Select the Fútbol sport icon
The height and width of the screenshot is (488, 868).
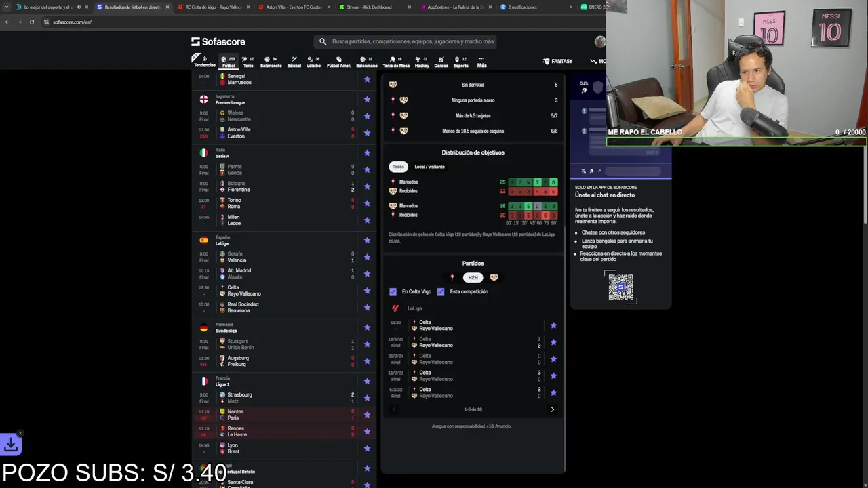(x=229, y=62)
